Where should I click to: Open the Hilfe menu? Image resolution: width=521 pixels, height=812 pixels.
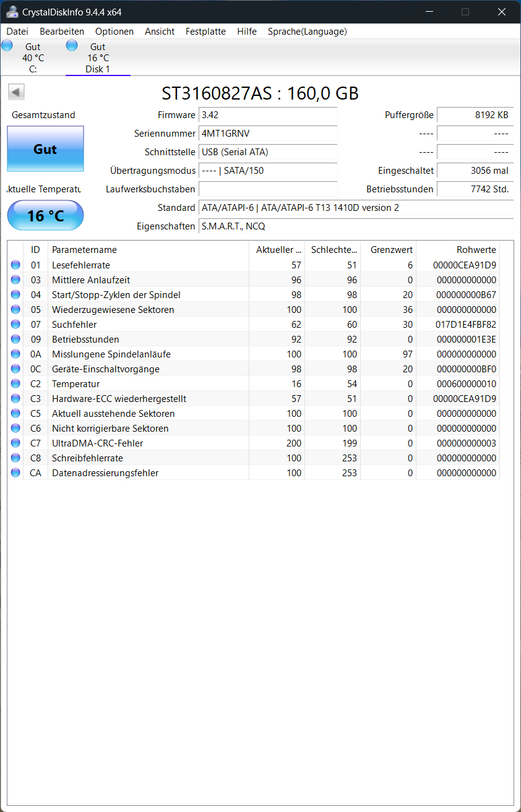[247, 32]
